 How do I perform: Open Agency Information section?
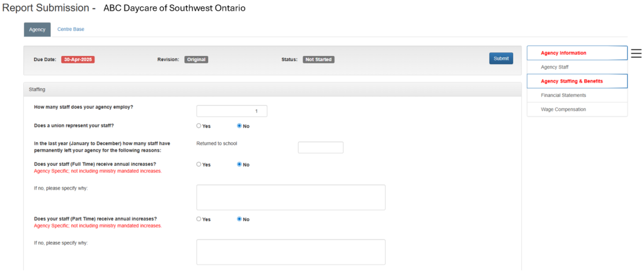pyautogui.click(x=577, y=53)
